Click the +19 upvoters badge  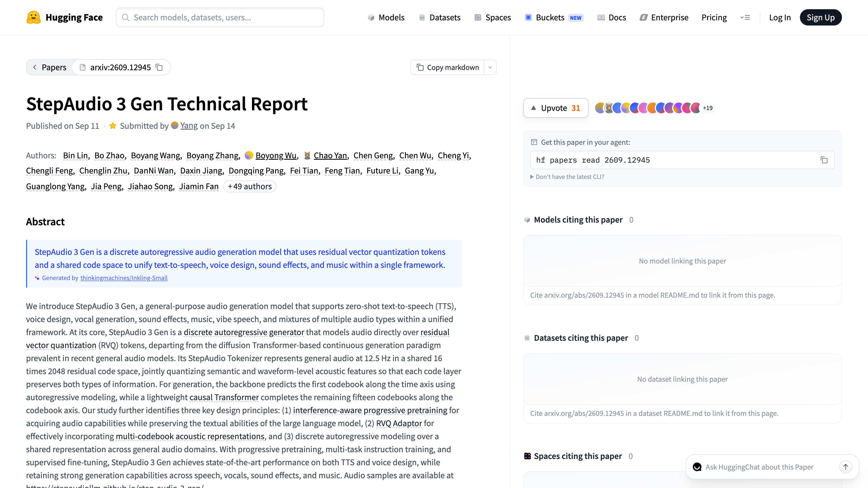pos(708,108)
